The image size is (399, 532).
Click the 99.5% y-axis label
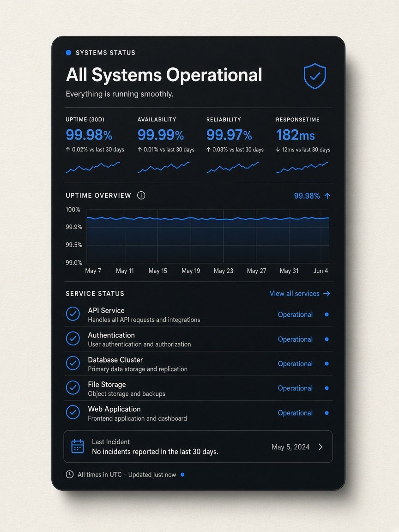[74, 245]
